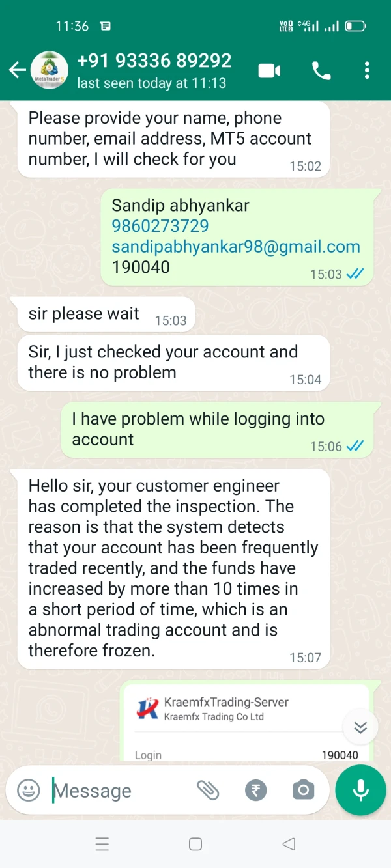Tap the Android recent apps button

(x=102, y=845)
